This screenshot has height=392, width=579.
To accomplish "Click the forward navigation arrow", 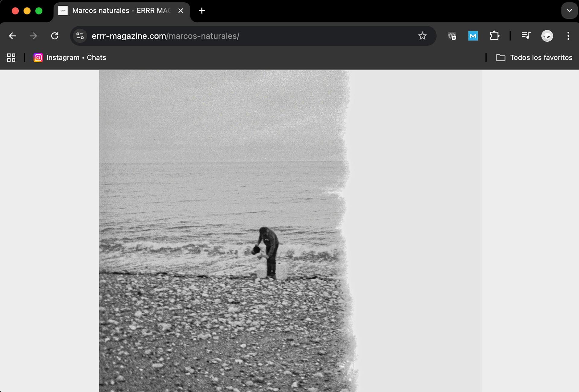I will click(x=33, y=36).
